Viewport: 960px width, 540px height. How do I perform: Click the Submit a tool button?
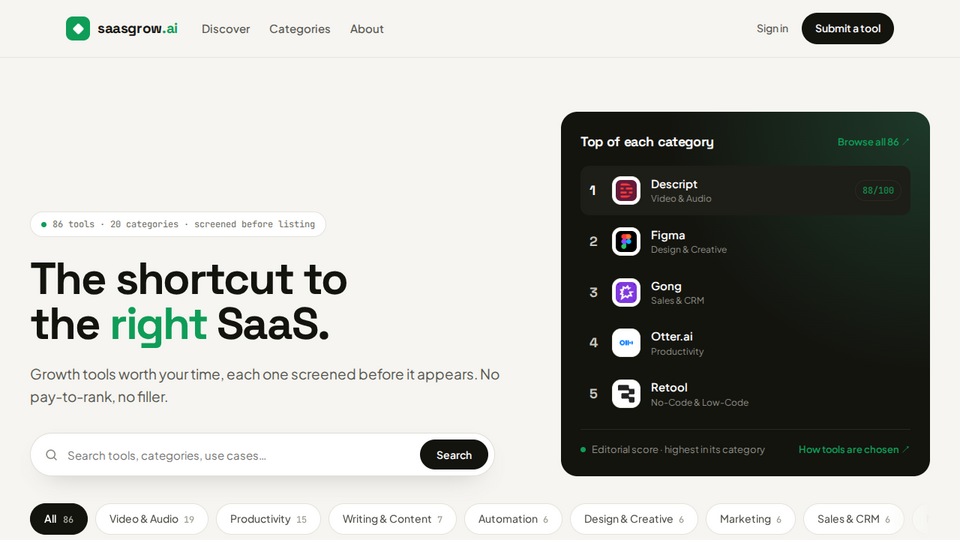pos(847,29)
